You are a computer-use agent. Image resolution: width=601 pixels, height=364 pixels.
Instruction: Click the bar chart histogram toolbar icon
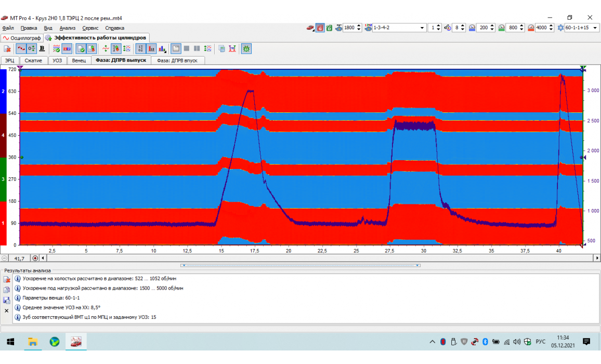[x=162, y=48]
